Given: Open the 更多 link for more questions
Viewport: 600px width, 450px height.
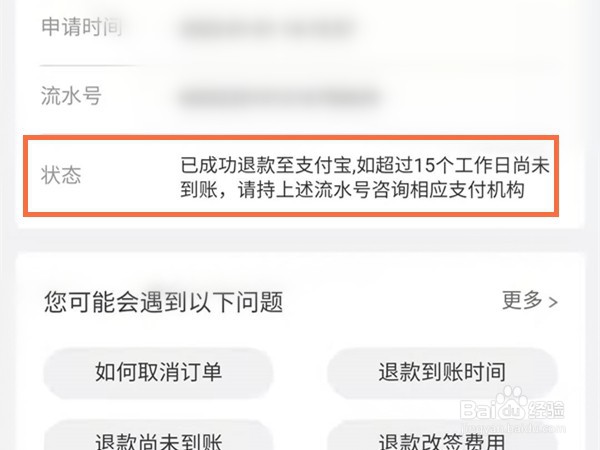Looking at the screenshot, I should [x=522, y=300].
